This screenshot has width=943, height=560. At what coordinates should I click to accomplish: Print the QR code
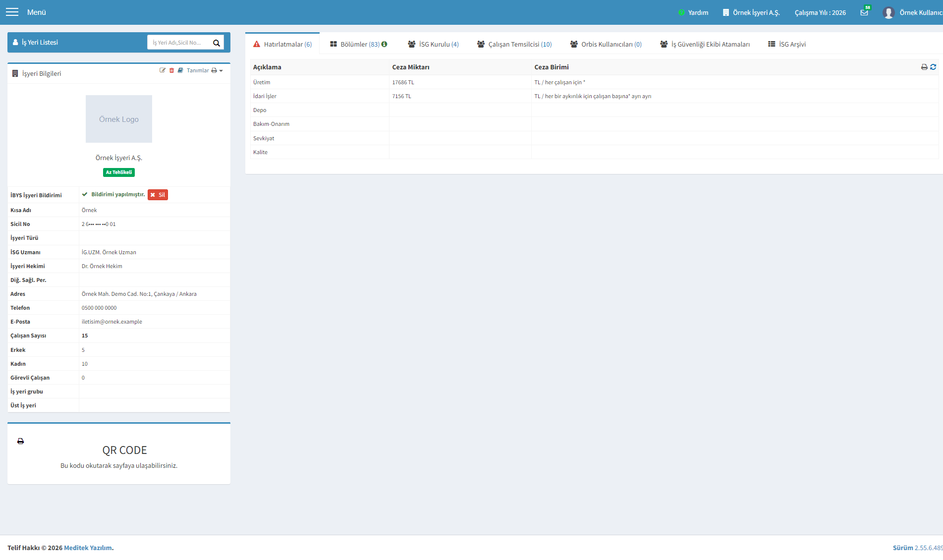coord(20,441)
